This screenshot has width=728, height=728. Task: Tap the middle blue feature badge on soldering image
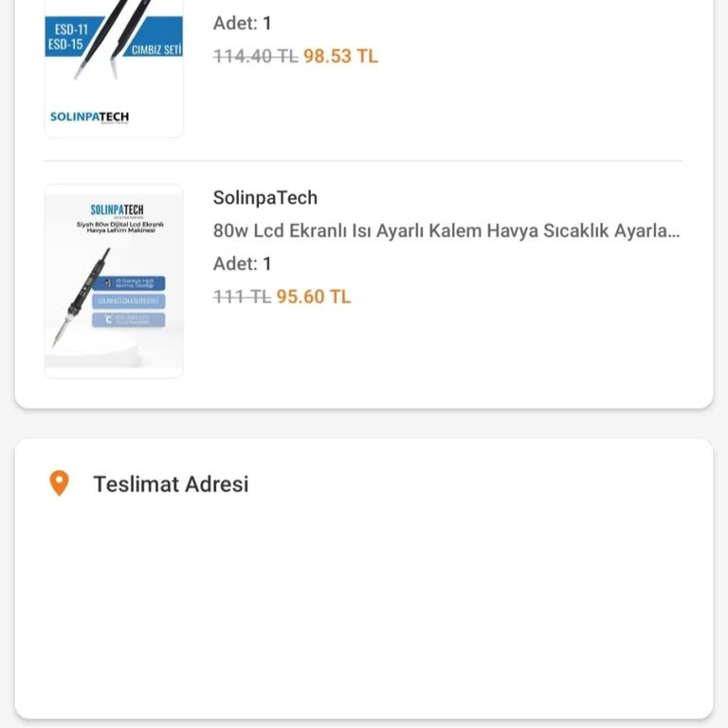[x=128, y=300]
